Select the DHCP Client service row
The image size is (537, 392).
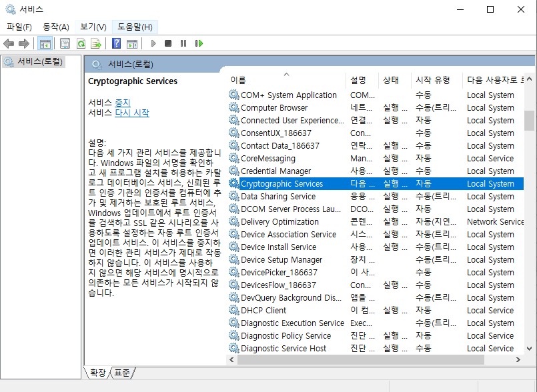coord(263,310)
